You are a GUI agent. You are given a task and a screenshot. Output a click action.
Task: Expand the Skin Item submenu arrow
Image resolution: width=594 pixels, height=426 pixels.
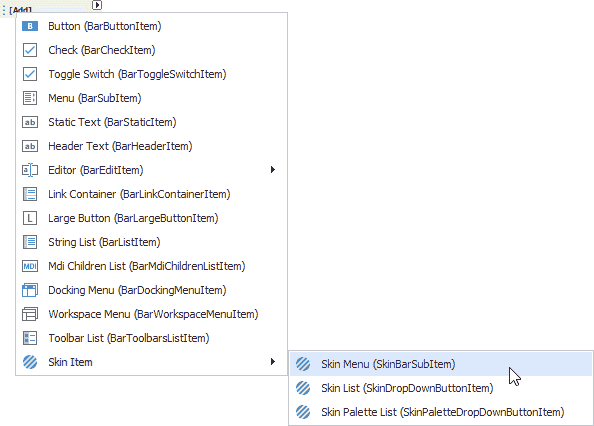click(272, 362)
